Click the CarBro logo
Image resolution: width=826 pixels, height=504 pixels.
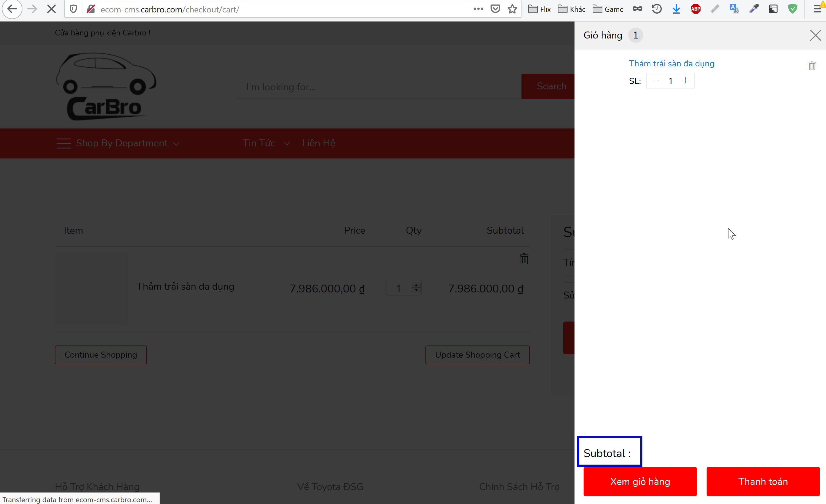[106, 86]
